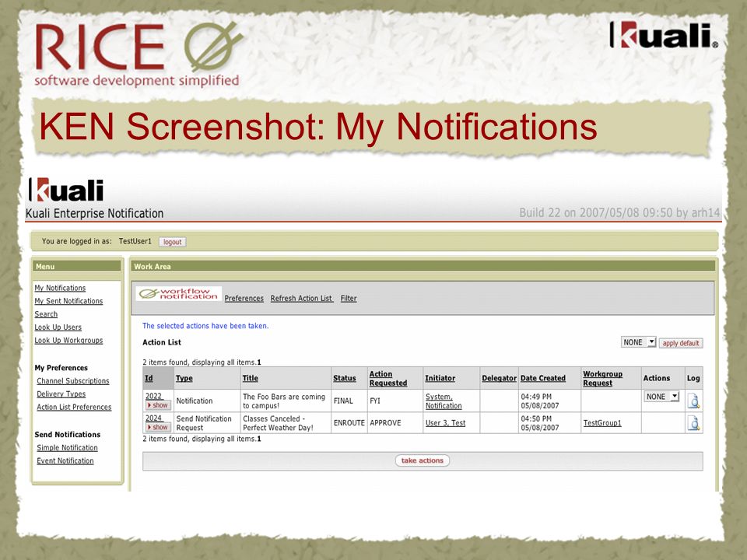Sort by Title column header

(250, 378)
